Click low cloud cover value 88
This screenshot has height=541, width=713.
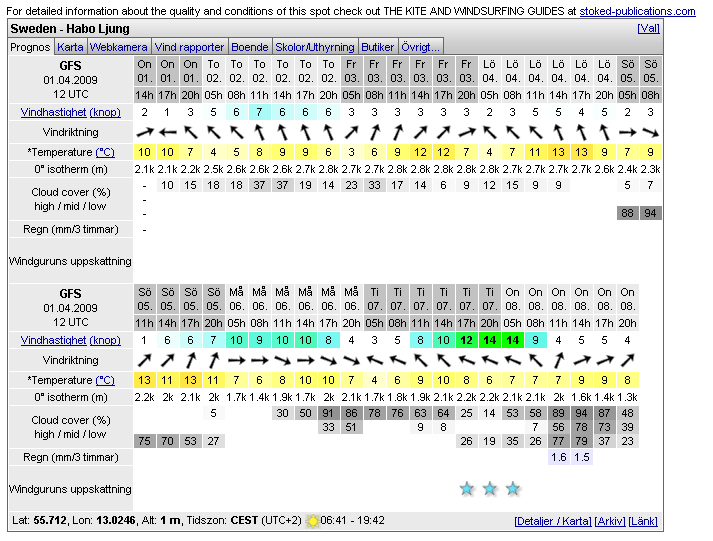coord(628,213)
